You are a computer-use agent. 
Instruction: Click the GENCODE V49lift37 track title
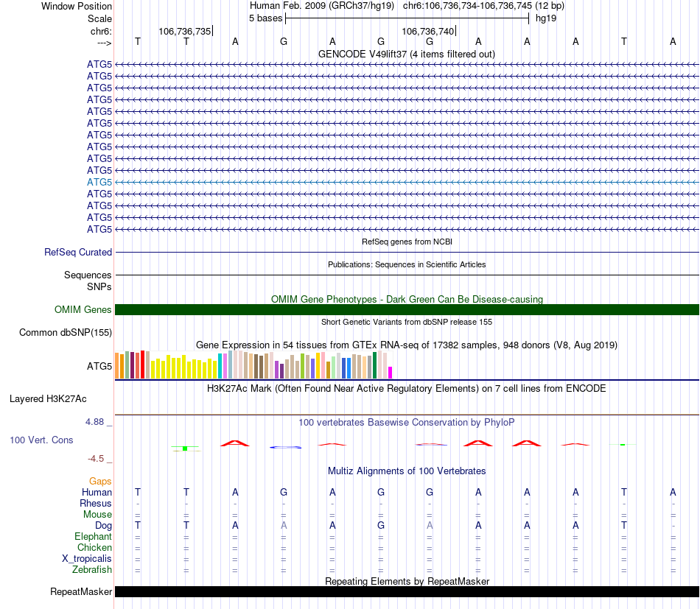click(406, 54)
